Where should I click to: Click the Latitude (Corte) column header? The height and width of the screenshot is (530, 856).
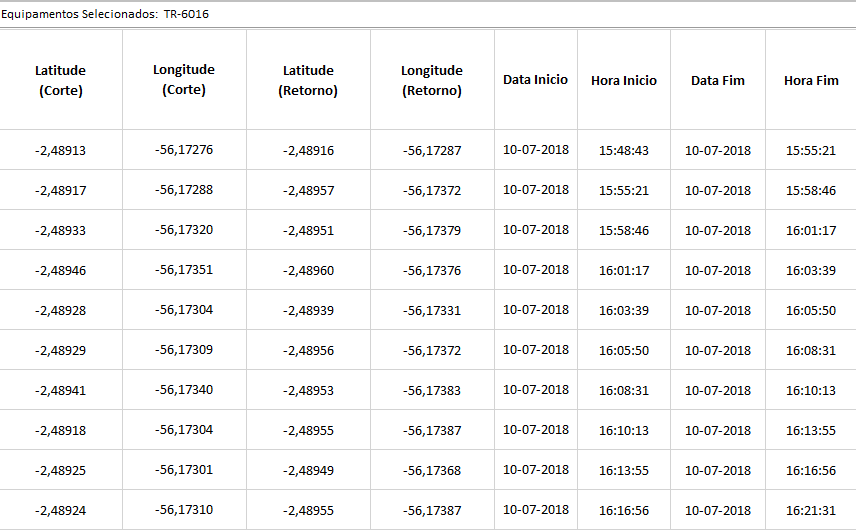(x=60, y=80)
